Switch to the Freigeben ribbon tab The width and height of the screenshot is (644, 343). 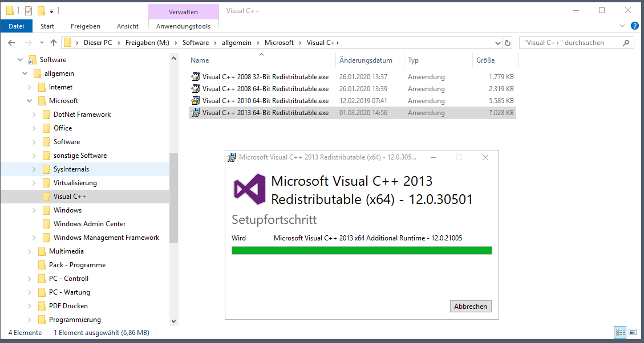(86, 26)
